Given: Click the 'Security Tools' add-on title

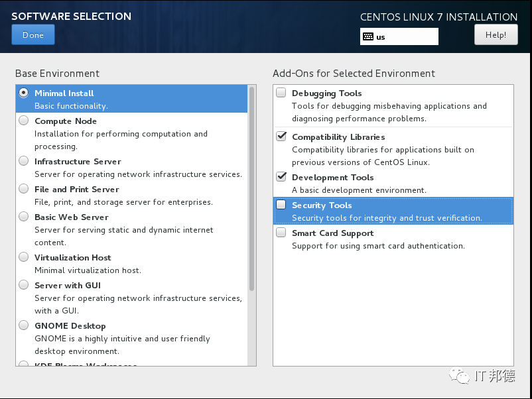Looking at the screenshot, I should tap(322, 205).
